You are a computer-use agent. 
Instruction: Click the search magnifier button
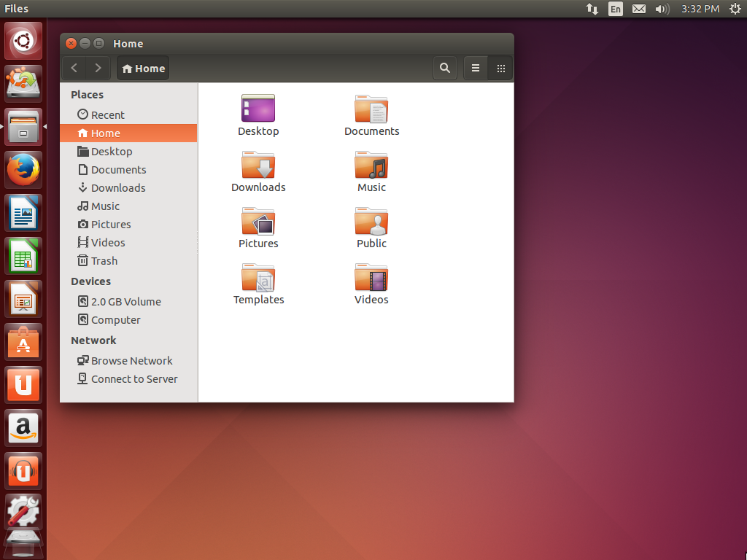click(444, 68)
